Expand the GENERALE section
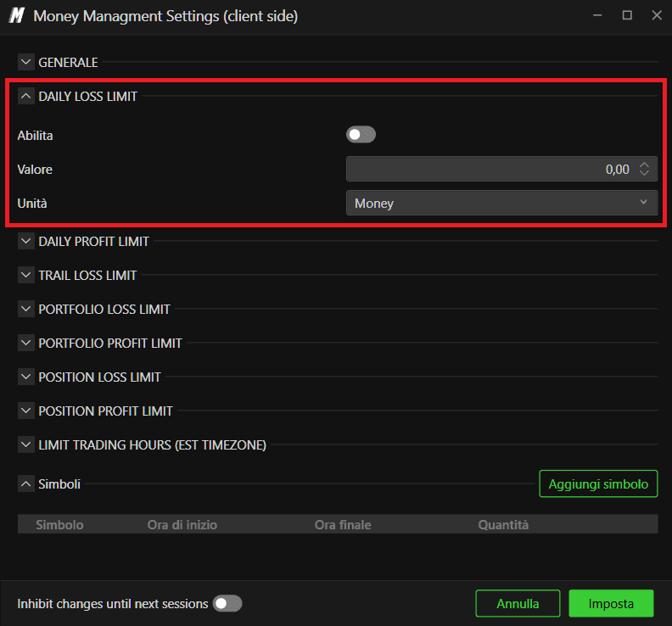 [x=25, y=62]
